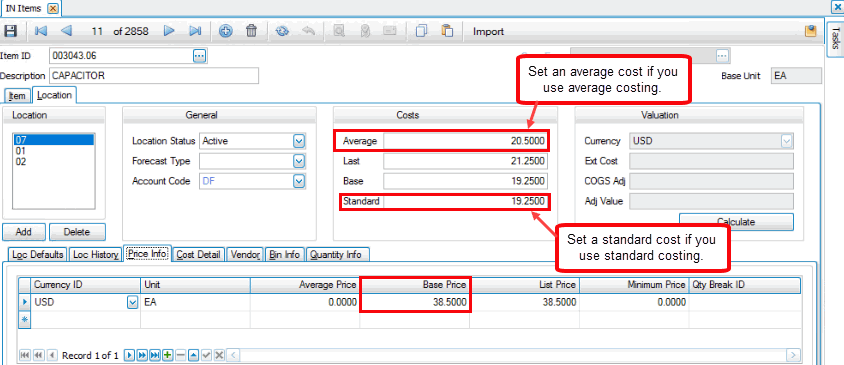Screen dimensions: 844x365
Task: Go to previous item record
Action: (66, 31)
